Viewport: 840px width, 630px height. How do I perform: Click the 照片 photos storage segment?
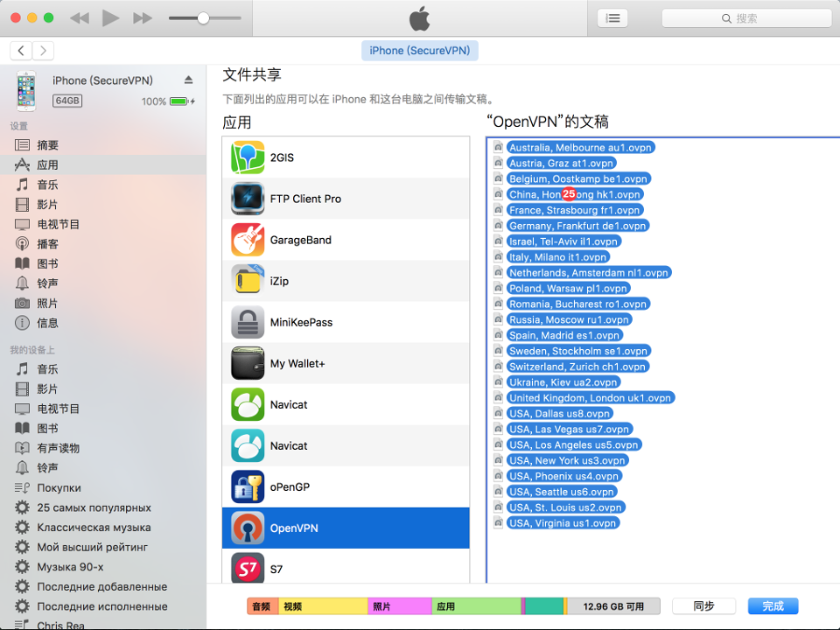pyautogui.click(x=400, y=606)
